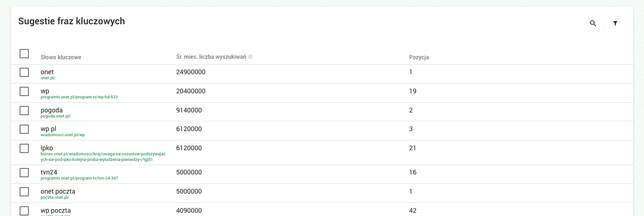Show info tooltip for monthly searches column
Image resolution: width=644 pixels, height=216 pixels.
[x=250, y=57]
